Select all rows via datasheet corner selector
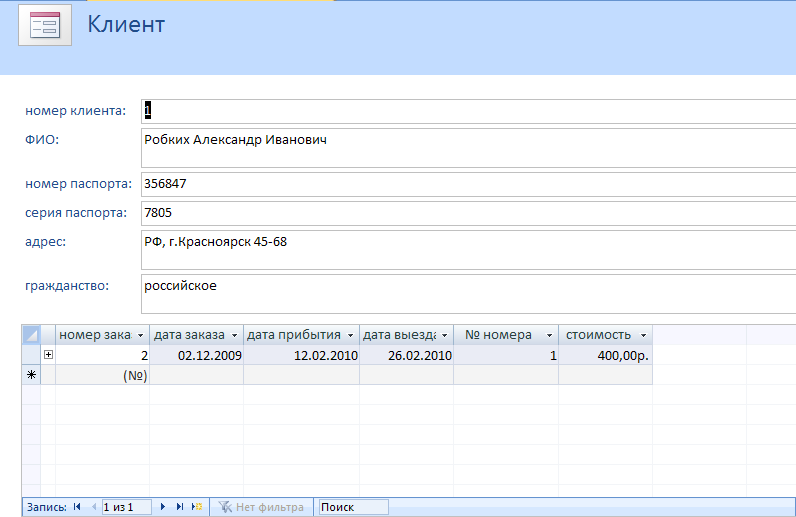 [31, 335]
